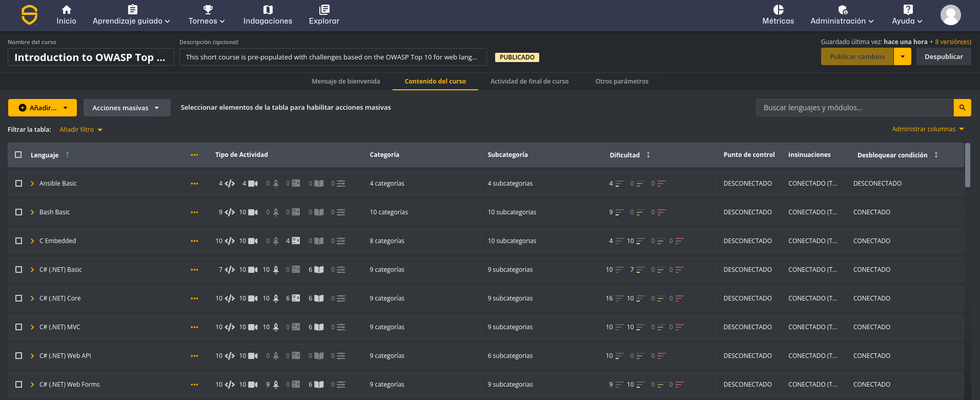Image resolution: width=980 pixels, height=400 pixels.
Task: Open three-dot menu for C# (.NET) Core row
Action: point(194,298)
